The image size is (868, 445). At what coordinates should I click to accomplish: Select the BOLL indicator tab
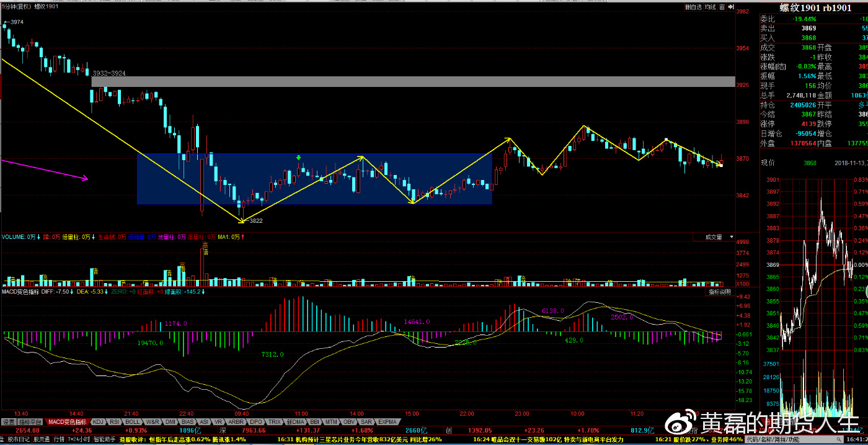point(133,422)
